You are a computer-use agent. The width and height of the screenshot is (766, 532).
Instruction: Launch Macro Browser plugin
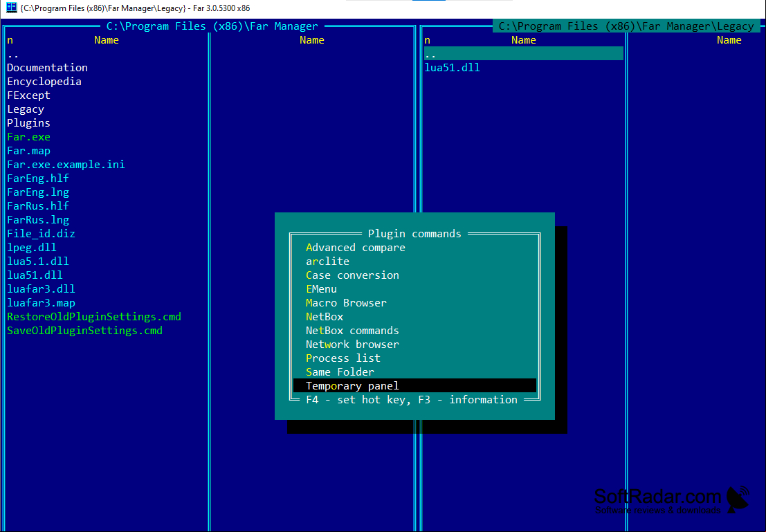click(346, 303)
